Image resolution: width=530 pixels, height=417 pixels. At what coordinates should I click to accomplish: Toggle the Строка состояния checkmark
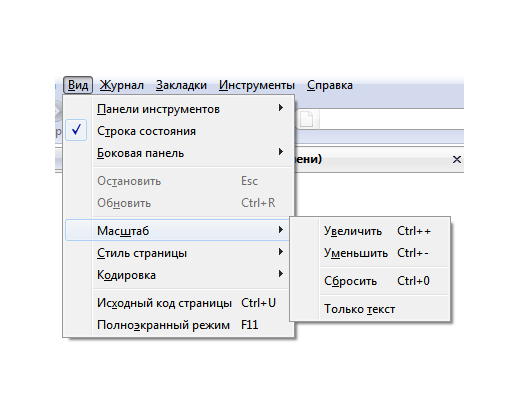76,130
